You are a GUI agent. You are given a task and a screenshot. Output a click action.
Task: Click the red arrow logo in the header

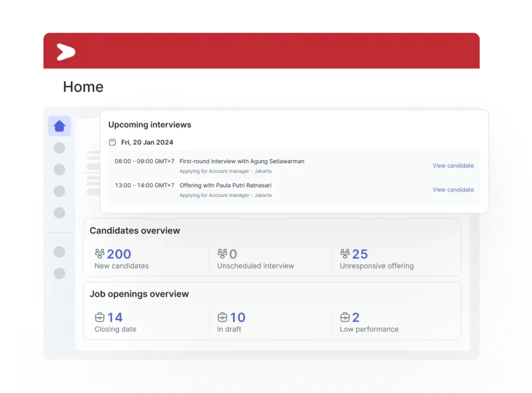(65, 52)
